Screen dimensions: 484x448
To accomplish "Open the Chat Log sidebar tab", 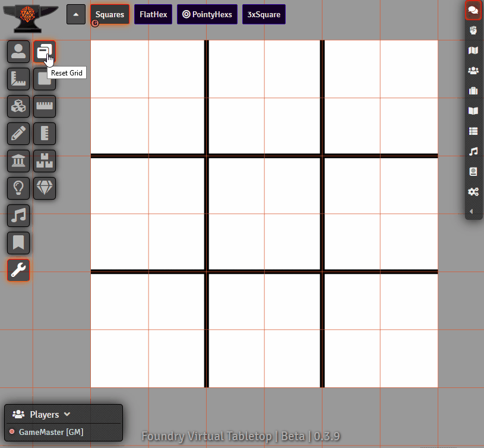I will 473,10.
